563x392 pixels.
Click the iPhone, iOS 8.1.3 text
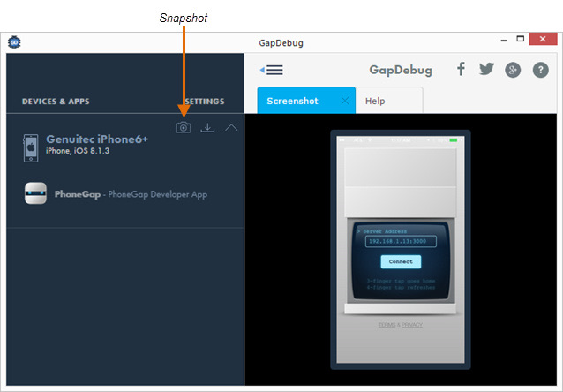pos(78,151)
